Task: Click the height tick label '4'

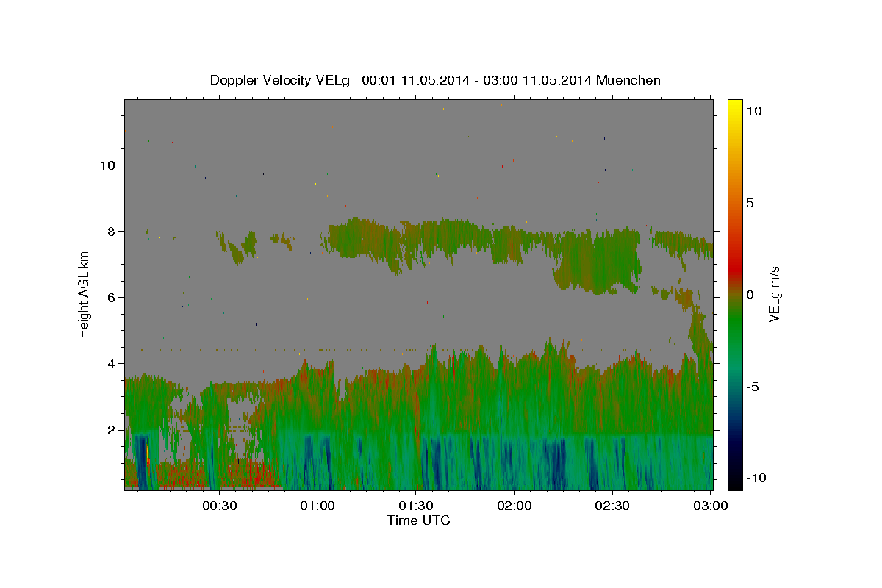Action: pos(111,363)
